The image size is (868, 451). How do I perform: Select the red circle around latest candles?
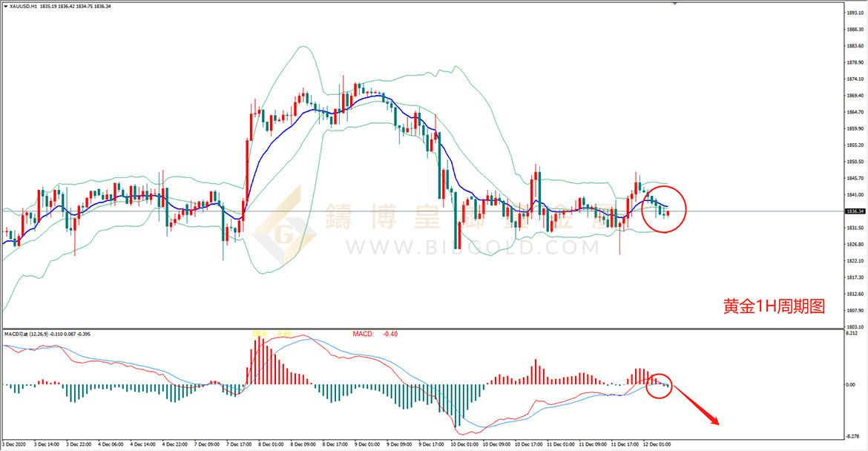tap(664, 209)
